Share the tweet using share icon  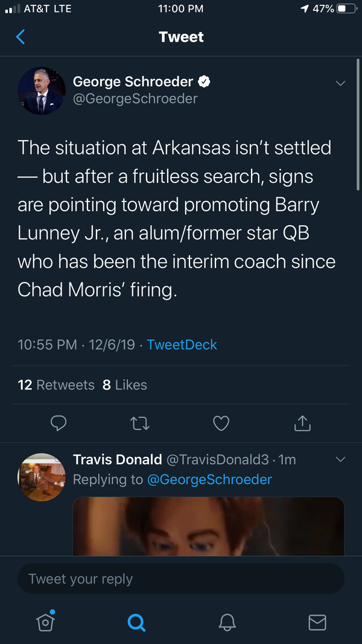point(302,423)
